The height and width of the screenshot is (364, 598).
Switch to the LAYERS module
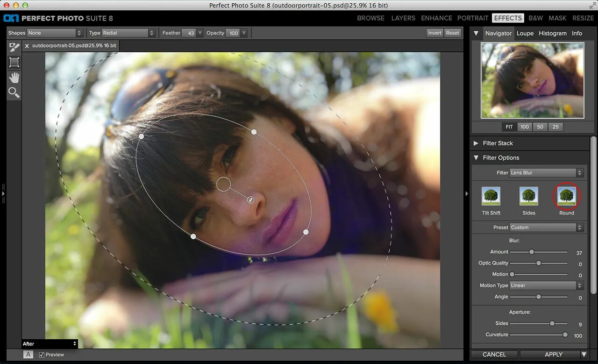click(403, 18)
